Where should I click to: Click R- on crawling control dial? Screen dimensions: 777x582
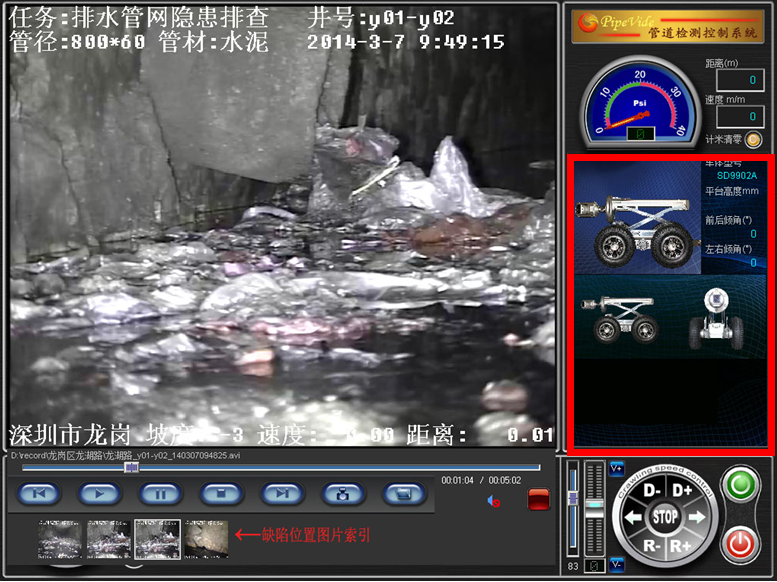(x=652, y=546)
